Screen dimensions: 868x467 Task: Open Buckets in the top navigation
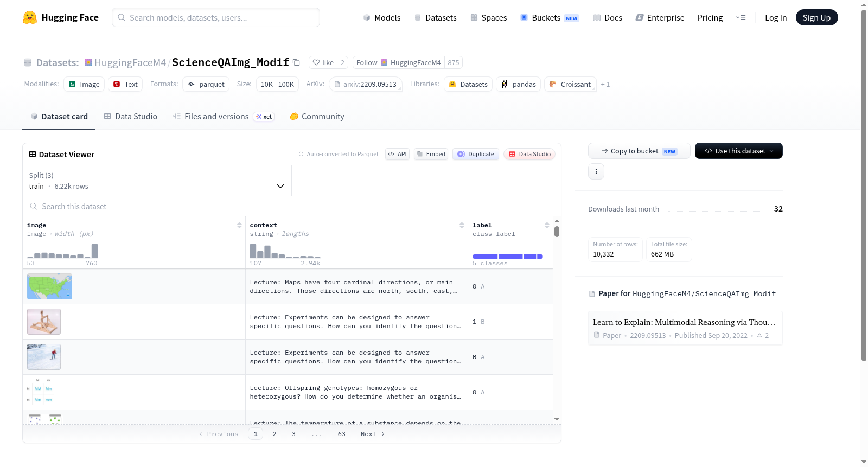(x=550, y=17)
